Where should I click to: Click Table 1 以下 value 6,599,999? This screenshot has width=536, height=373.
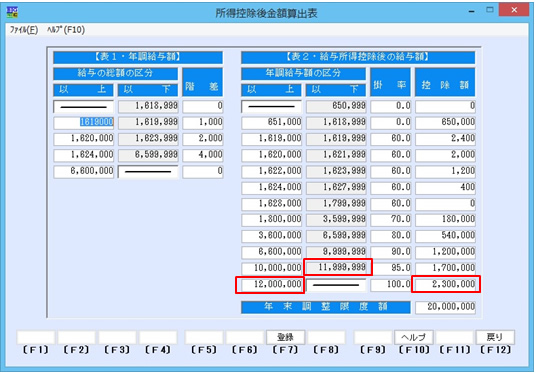point(148,155)
